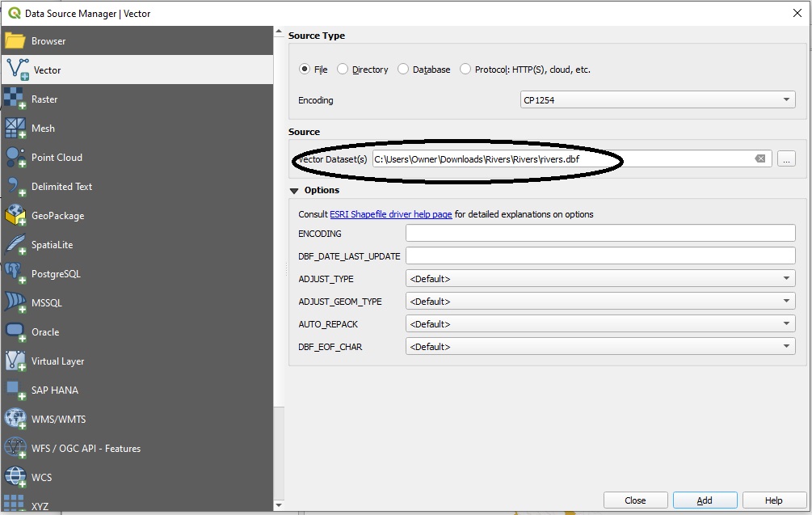
Task: Open the Virtual Layer tab
Action: pos(57,361)
